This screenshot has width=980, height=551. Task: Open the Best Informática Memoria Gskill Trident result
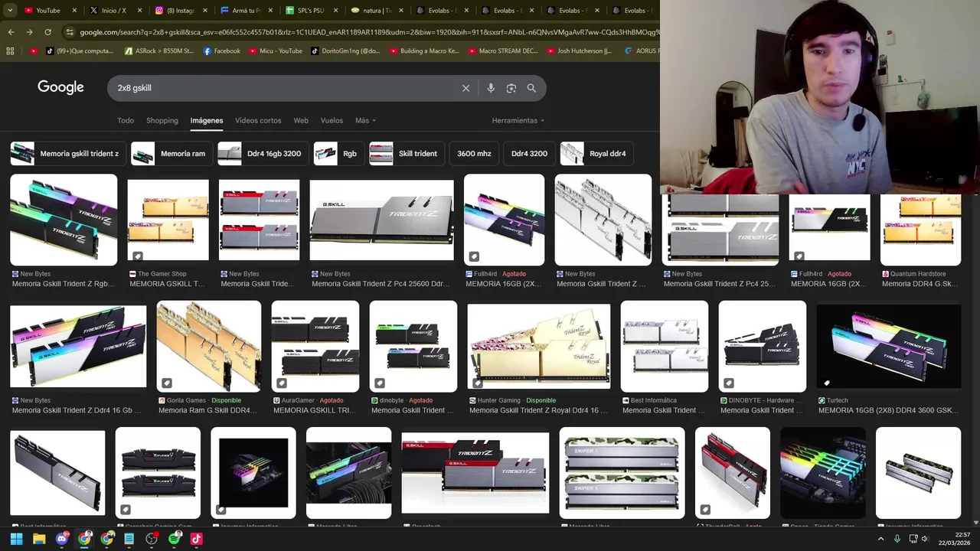(x=664, y=410)
